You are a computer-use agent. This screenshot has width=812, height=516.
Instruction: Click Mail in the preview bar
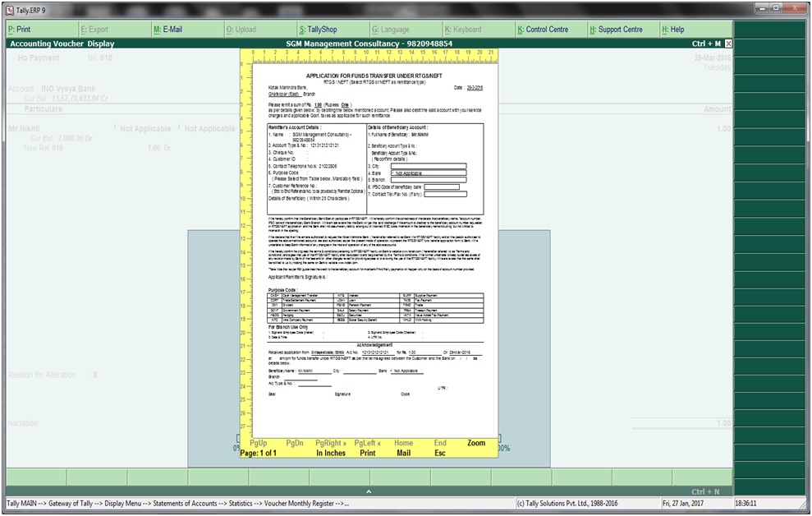tap(403, 453)
